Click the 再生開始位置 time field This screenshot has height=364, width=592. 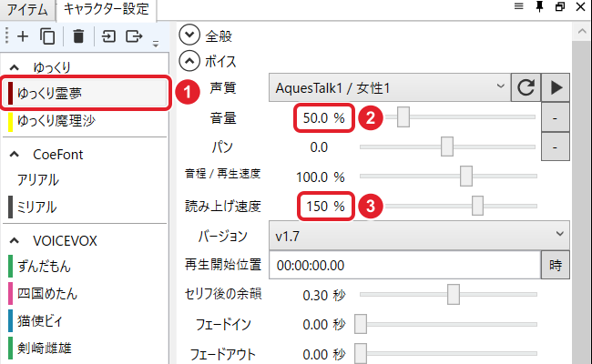pos(404,265)
